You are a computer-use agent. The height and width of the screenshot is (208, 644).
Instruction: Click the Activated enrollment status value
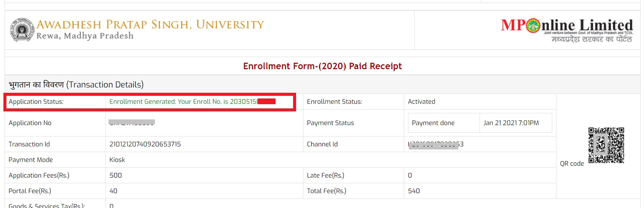[421, 102]
